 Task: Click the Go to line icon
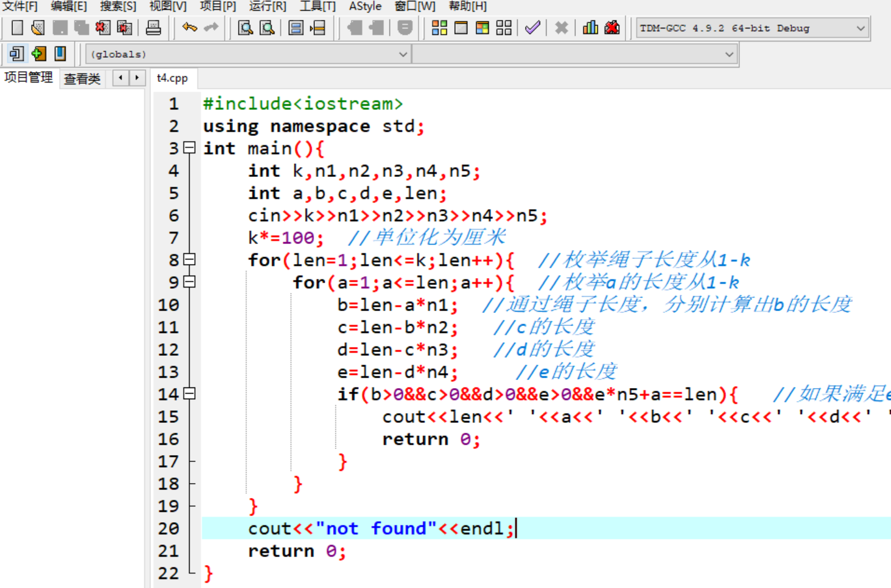(x=318, y=28)
